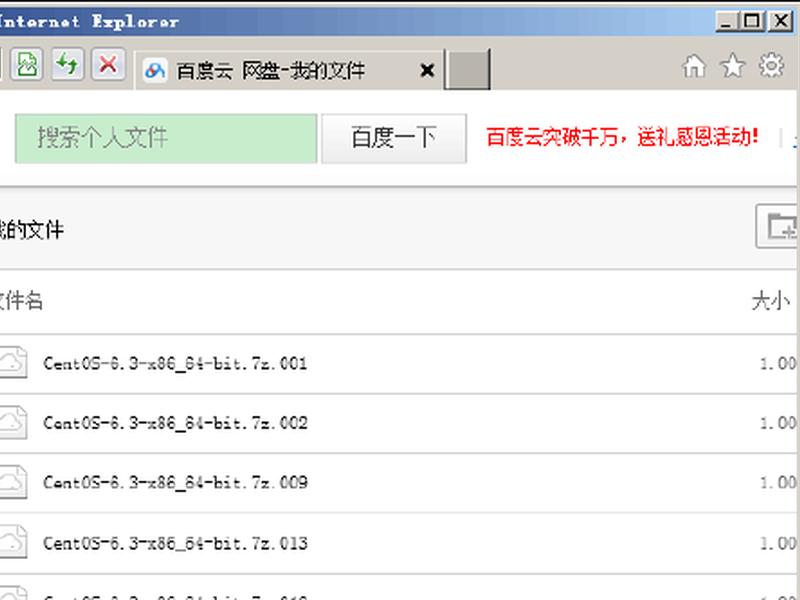Viewport: 800px width, 600px height.
Task: Open file CentOS-6.3-x86_64-bit.7z.001
Action: click(175, 364)
